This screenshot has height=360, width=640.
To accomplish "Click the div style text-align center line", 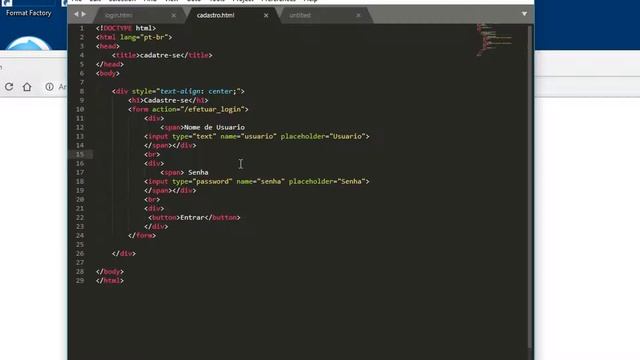I will [x=178, y=91].
